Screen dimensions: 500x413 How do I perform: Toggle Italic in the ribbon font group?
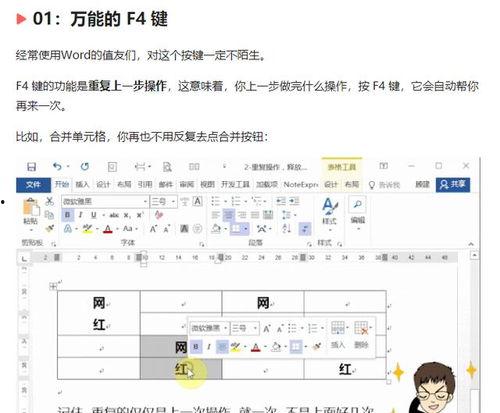point(80,215)
